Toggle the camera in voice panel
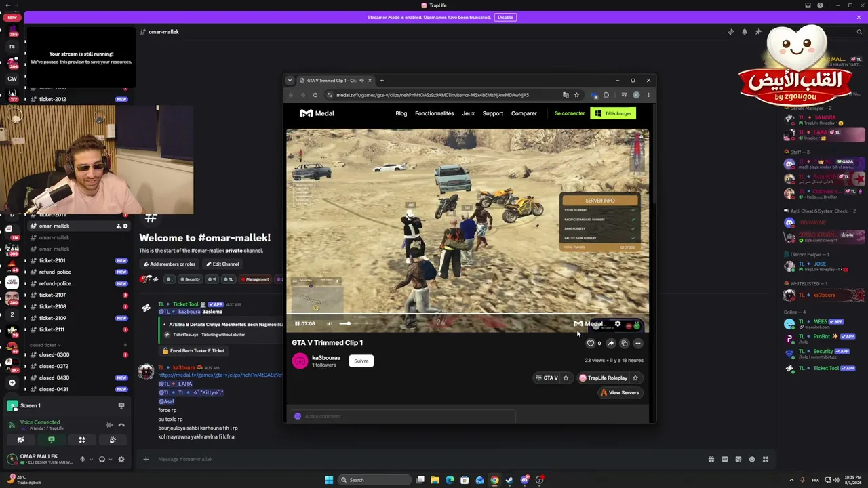The width and height of the screenshot is (868, 488). 20,440
